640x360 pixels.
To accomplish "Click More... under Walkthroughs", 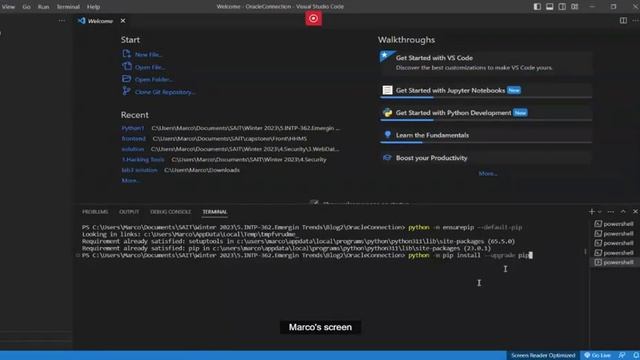I will click(488, 173).
